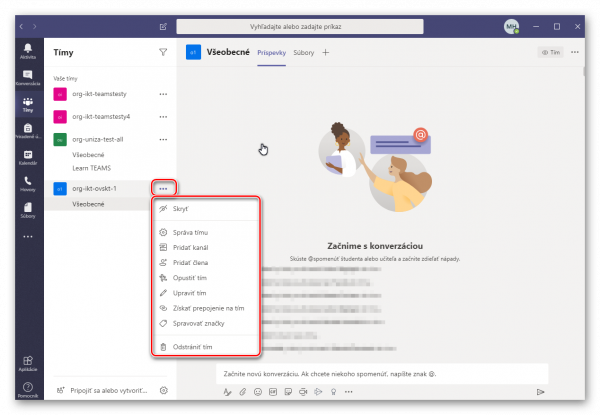This screenshot has height=415, width=600.
Task: Open the Kalendár sidebar icon
Action: click(28, 157)
